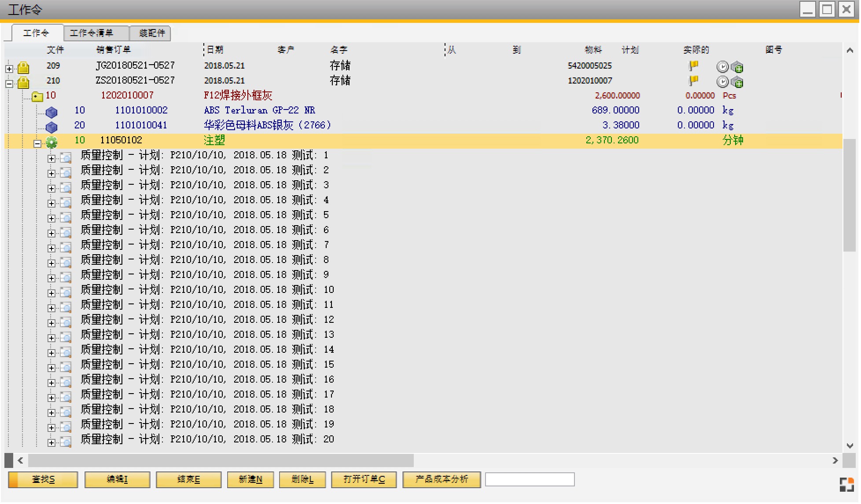This screenshot has height=504, width=861.
Task: Click the layout icon in the bottom-right corner
Action: (x=846, y=485)
